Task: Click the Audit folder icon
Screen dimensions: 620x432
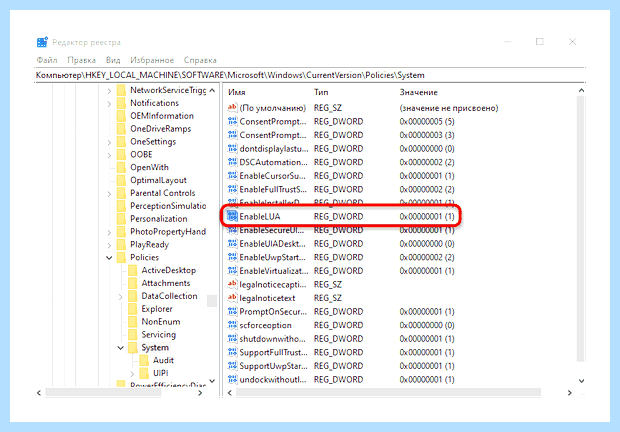Action: click(x=144, y=360)
